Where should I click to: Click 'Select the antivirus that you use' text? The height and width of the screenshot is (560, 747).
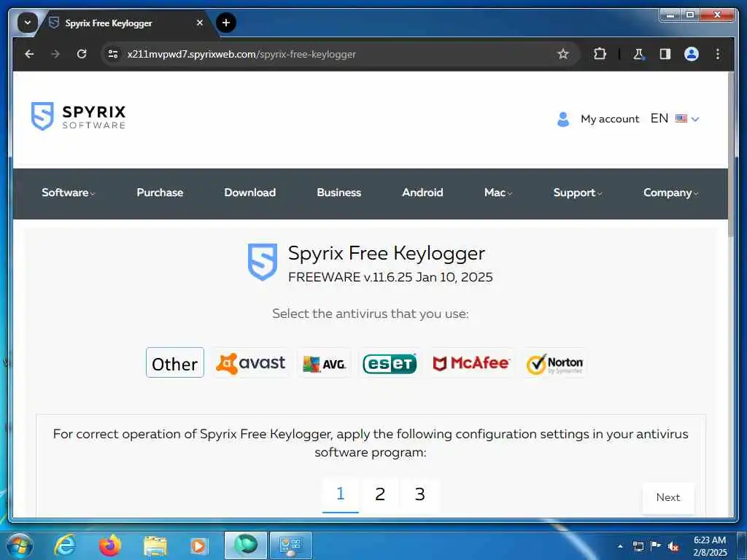pyautogui.click(x=371, y=314)
